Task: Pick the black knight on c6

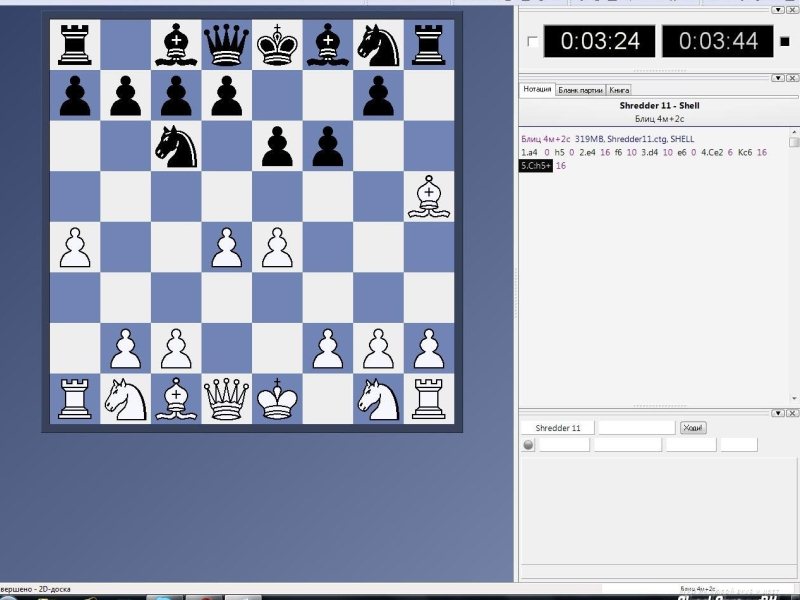Action: coord(175,146)
